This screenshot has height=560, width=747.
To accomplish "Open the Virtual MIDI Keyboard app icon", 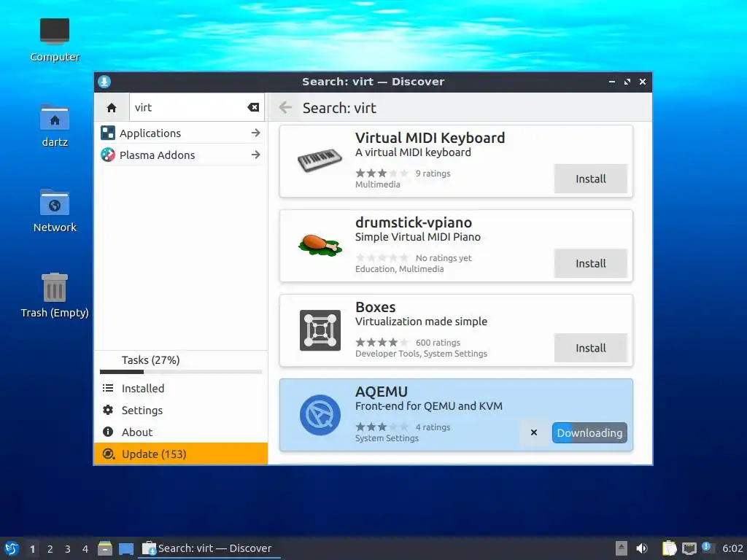I will pos(320,160).
